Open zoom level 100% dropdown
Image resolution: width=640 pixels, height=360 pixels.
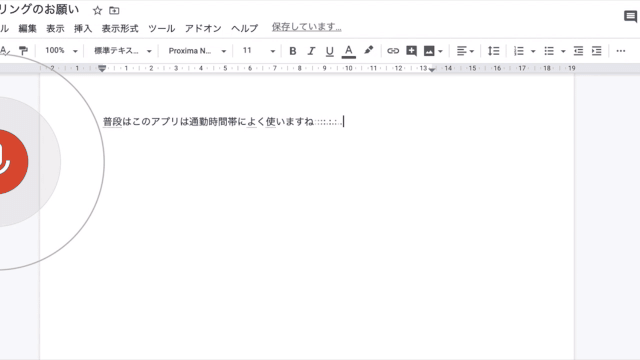tap(61, 51)
